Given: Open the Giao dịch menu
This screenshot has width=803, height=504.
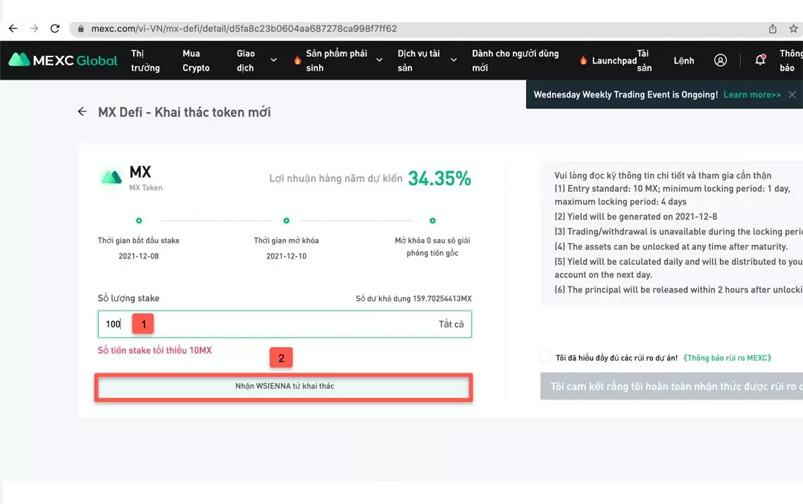Looking at the screenshot, I should (245, 60).
